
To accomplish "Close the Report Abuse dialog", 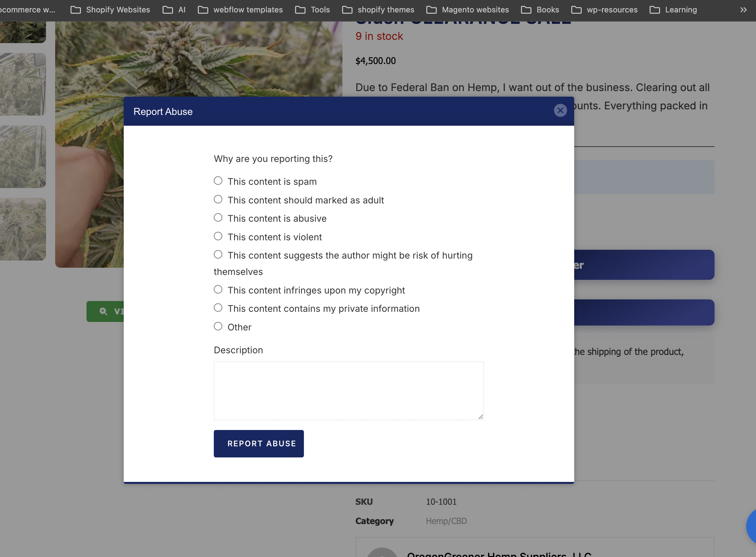I will (x=560, y=111).
